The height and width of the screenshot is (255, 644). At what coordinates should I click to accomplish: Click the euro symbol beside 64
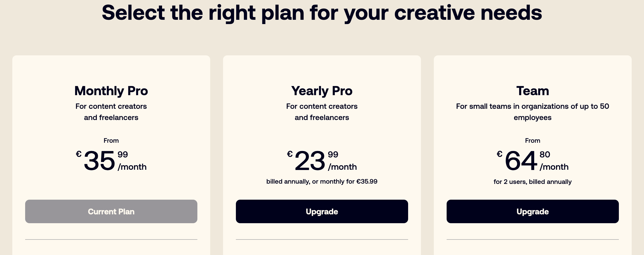(499, 154)
